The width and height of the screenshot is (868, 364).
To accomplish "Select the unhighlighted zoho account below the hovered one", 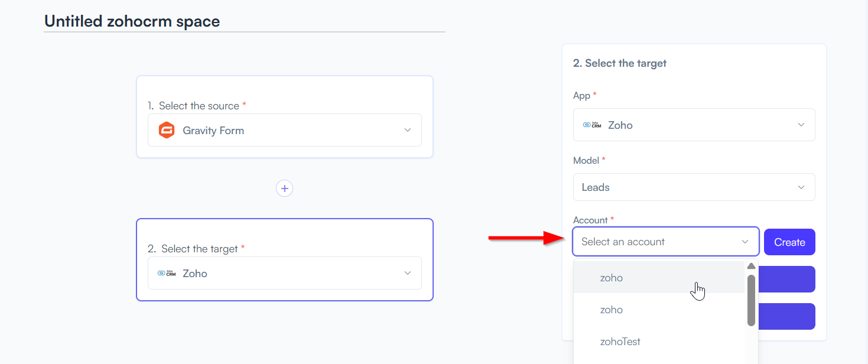I will pyautogui.click(x=659, y=310).
